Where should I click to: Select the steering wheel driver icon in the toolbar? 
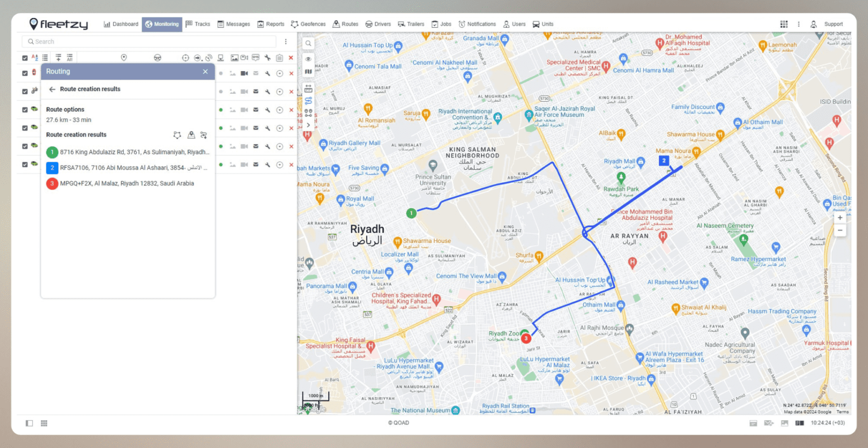pyautogui.click(x=158, y=58)
